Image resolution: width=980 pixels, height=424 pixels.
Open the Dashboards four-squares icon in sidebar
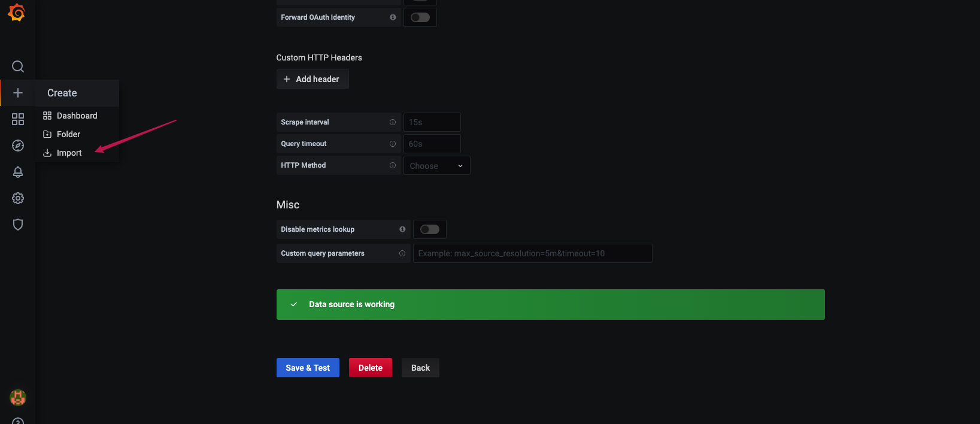pyautogui.click(x=18, y=119)
